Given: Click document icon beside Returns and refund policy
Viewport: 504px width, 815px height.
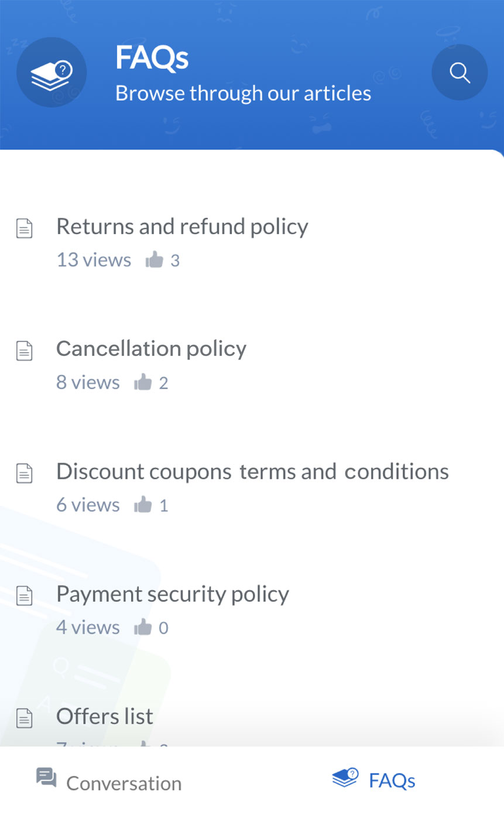Looking at the screenshot, I should point(24,228).
